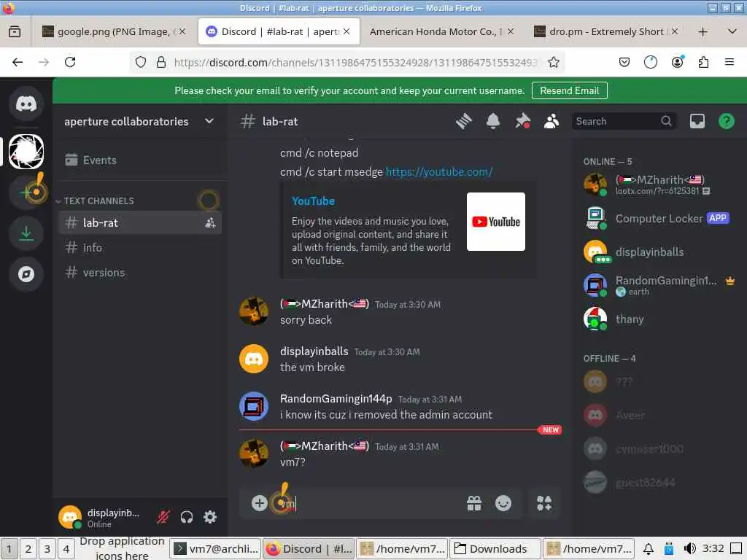Screen dimensions: 747x560
Task: Open RandomGamingin1... member in list
Action: click(x=659, y=285)
